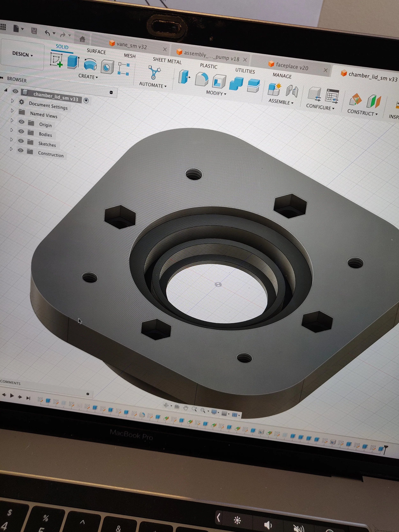Click the Press Pull modify icon

click(x=184, y=77)
